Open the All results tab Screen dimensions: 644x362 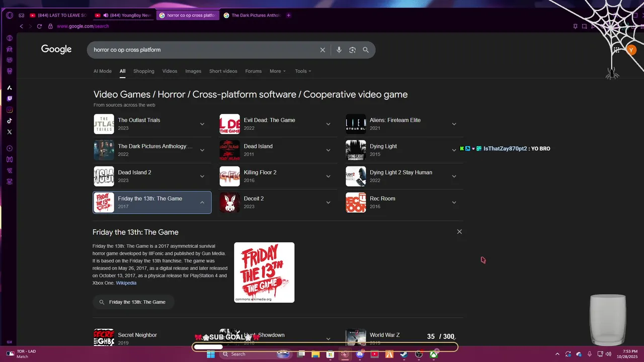pyautogui.click(x=122, y=71)
